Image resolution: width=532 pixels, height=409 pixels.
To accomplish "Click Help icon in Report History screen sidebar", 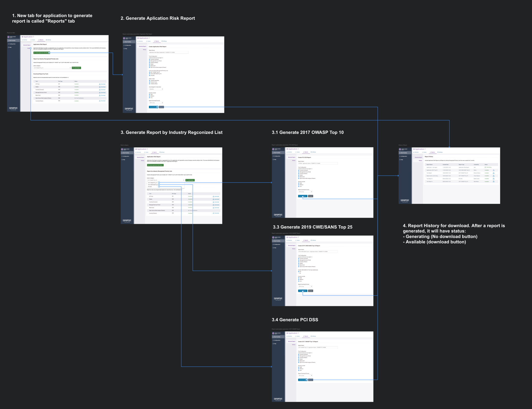I will coord(400,160).
